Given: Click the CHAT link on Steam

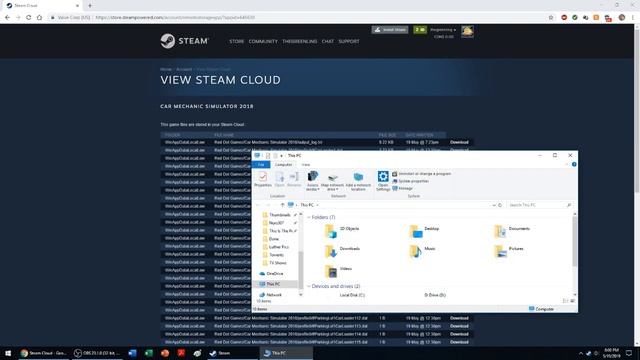Looking at the screenshot, I should (327, 41).
